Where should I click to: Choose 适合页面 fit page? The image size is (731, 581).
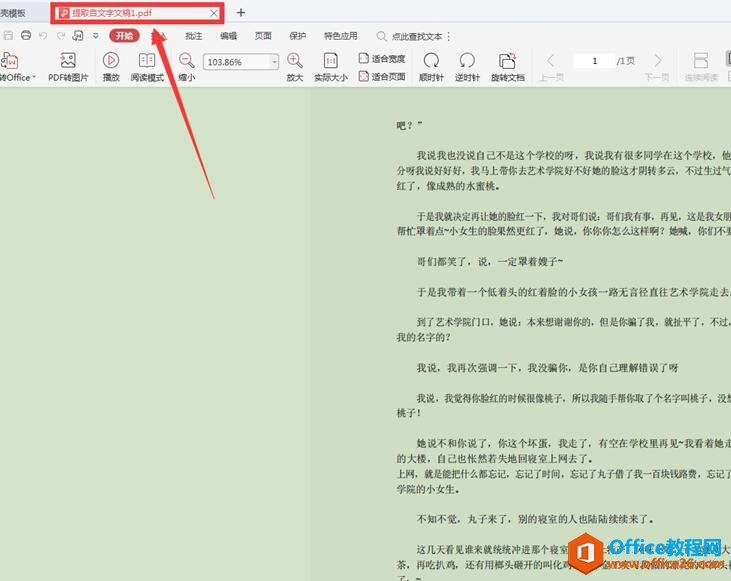(382, 76)
